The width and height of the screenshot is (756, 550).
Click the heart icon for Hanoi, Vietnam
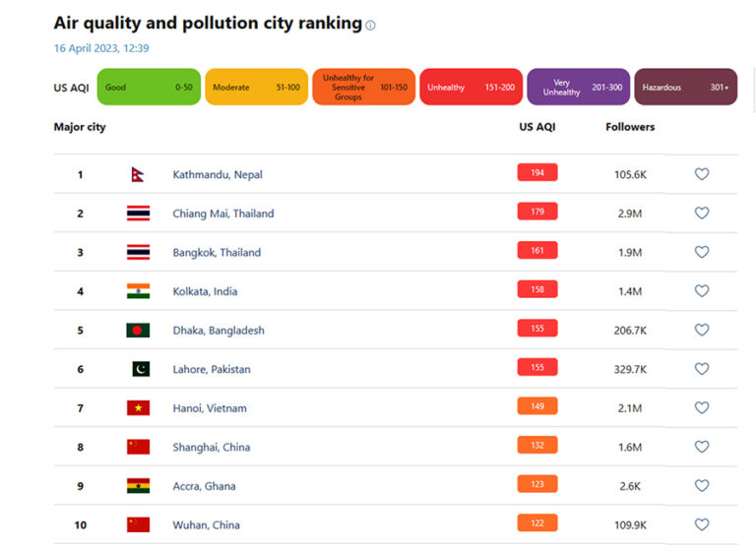tap(702, 407)
